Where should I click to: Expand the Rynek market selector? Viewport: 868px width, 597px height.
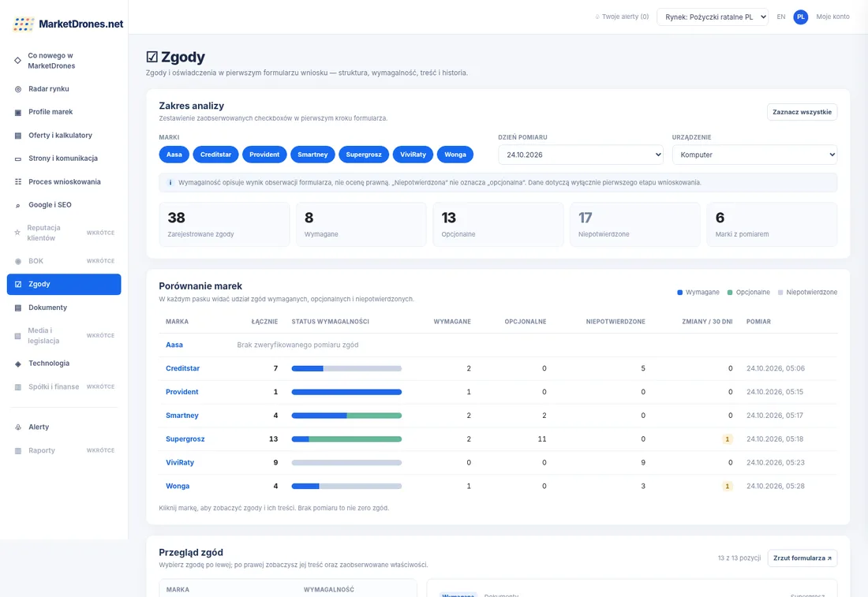point(713,17)
